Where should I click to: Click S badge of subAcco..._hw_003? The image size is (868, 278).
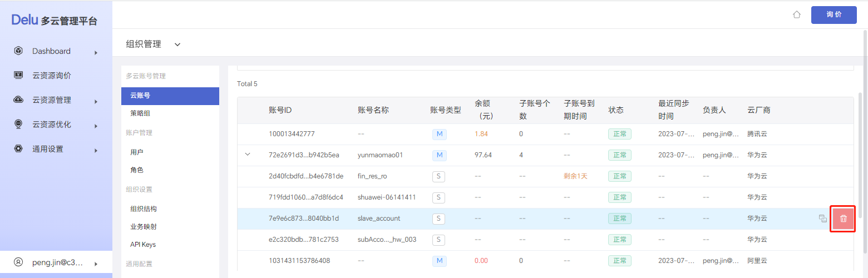pos(438,240)
